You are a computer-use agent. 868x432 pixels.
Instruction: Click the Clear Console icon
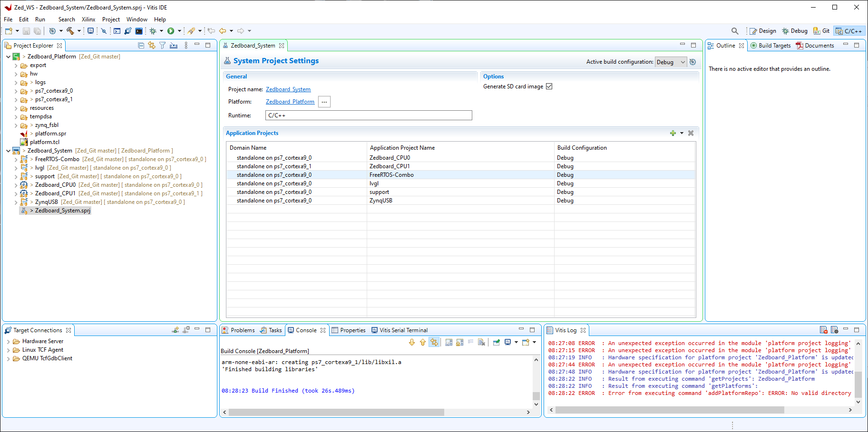point(481,342)
